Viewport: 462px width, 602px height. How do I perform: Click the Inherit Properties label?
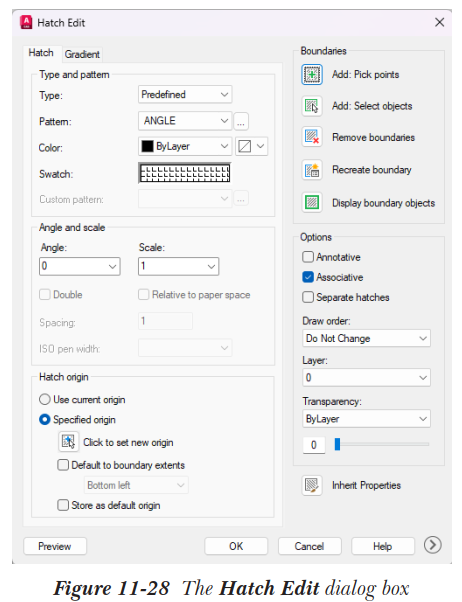pos(366,485)
